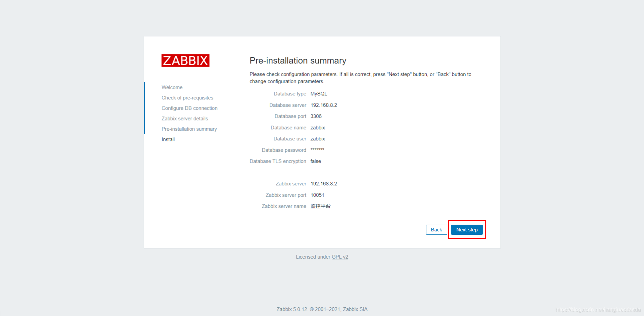Screen dimensions: 644x316
Task: Click the Database TLS encryption label
Action: click(x=278, y=161)
